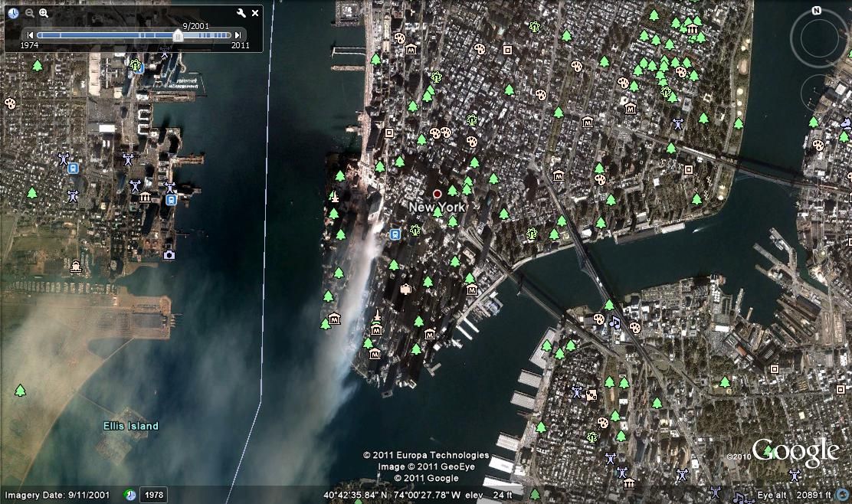The width and height of the screenshot is (852, 504).
Task: Click the latitude and longitude coordinates readout
Action: click(x=392, y=496)
